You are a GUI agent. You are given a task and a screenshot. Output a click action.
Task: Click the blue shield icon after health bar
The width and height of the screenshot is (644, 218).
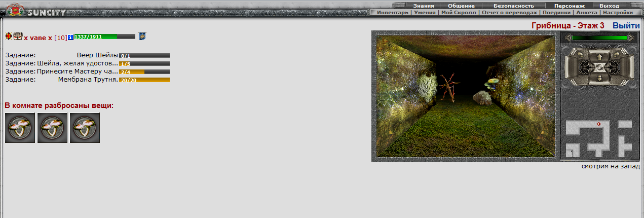pyautogui.click(x=142, y=37)
